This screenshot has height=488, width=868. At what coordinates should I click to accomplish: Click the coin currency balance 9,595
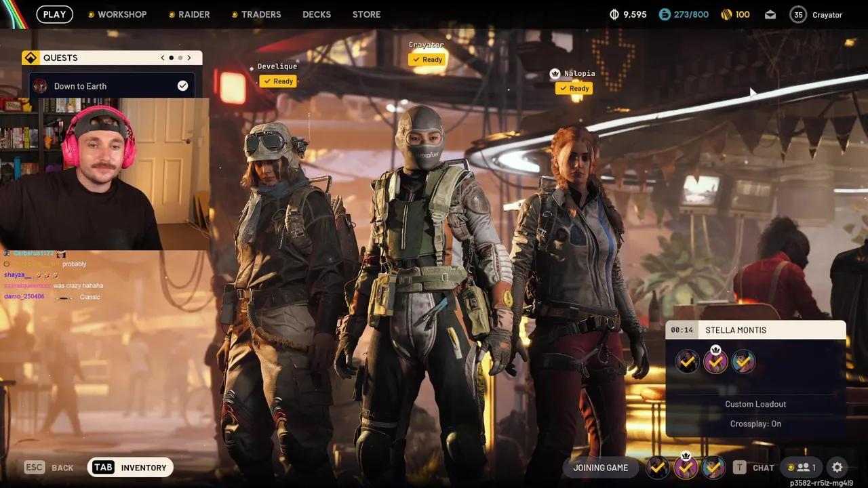pos(628,14)
